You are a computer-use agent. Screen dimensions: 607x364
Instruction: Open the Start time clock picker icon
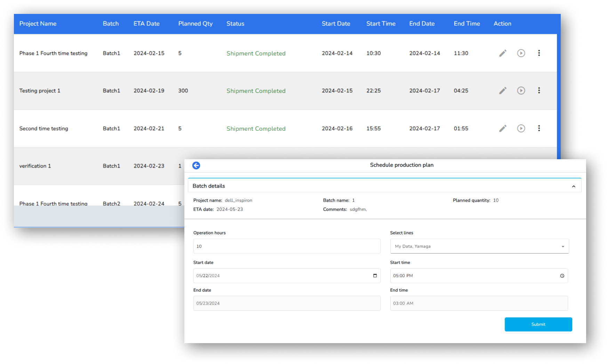click(x=562, y=276)
